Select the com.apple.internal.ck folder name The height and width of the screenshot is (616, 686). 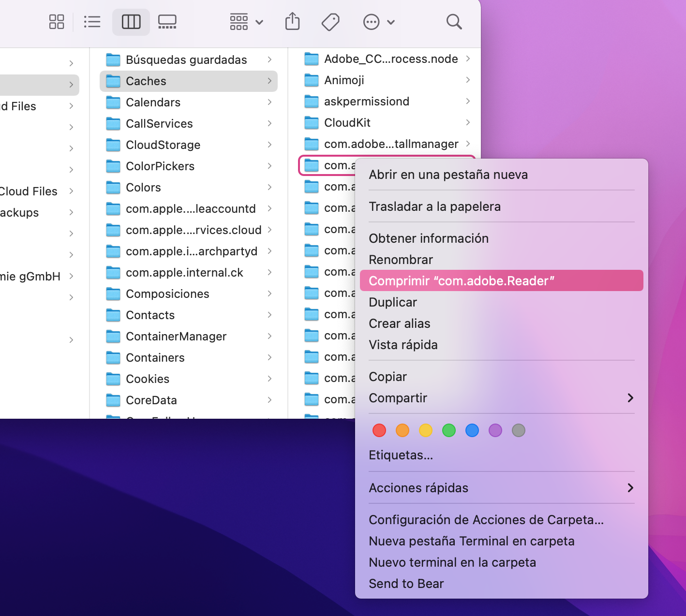(185, 273)
